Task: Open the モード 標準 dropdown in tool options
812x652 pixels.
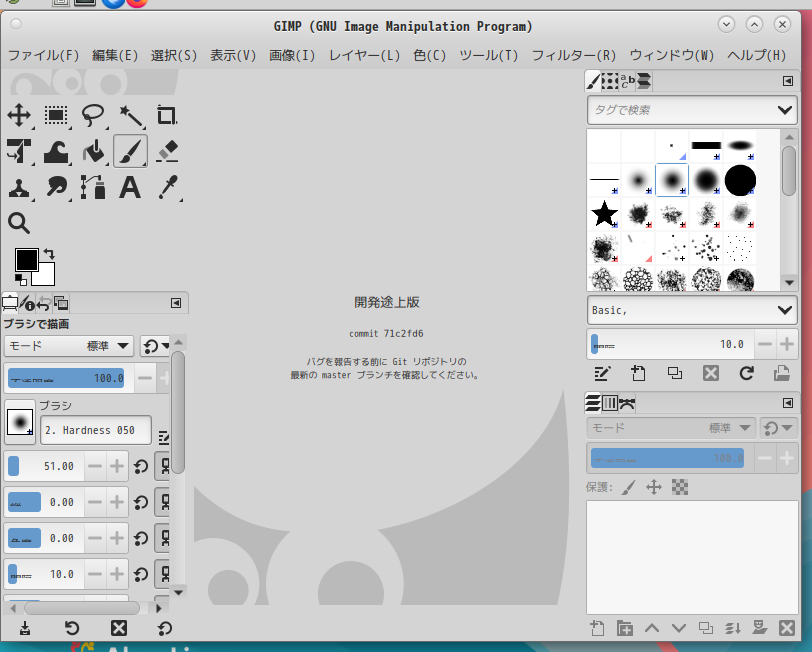Action: [x=70, y=346]
